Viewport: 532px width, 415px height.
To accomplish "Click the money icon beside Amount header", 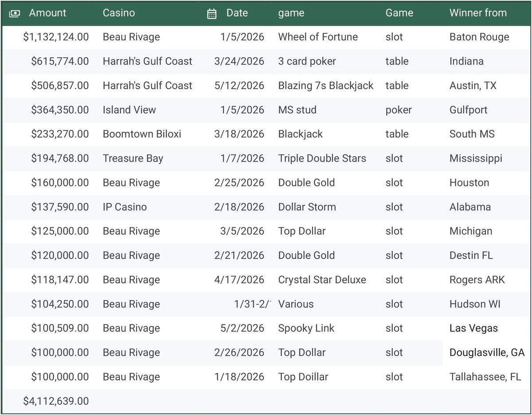I will coord(14,13).
